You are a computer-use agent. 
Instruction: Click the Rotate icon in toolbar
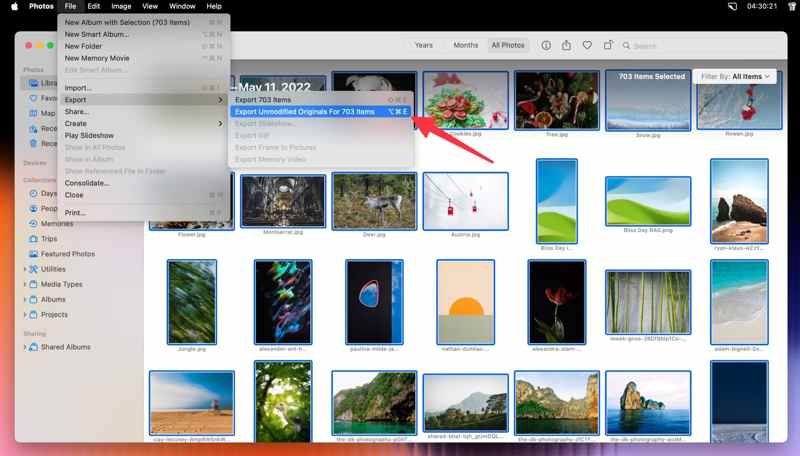coord(608,45)
